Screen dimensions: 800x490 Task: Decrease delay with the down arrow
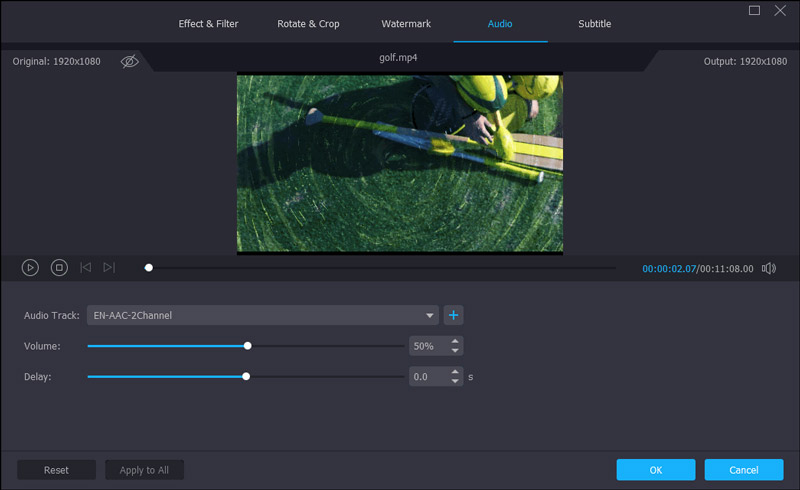click(456, 382)
